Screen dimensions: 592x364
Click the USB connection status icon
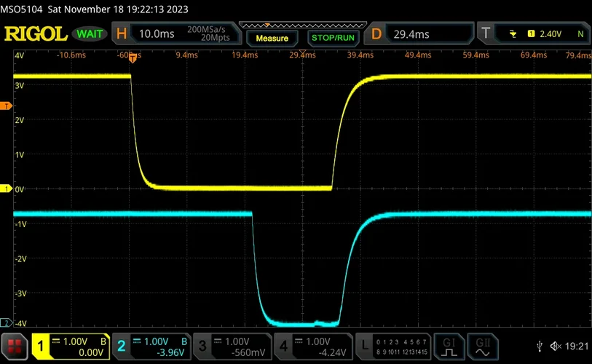[538, 346]
